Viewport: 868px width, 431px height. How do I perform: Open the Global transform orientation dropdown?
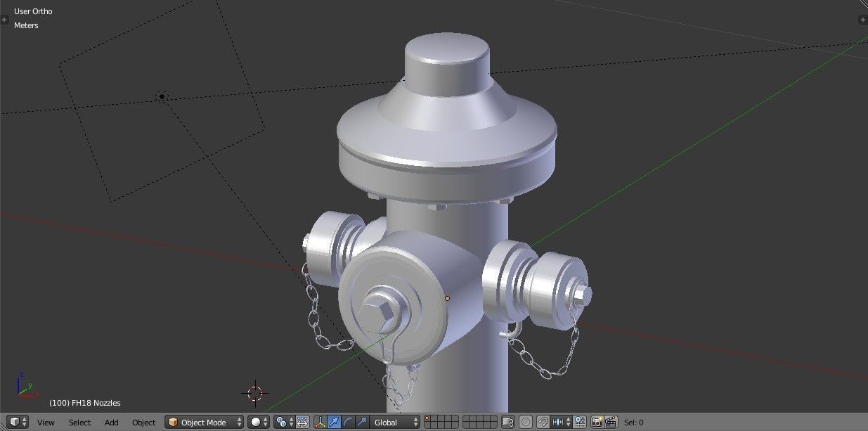(x=396, y=422)
